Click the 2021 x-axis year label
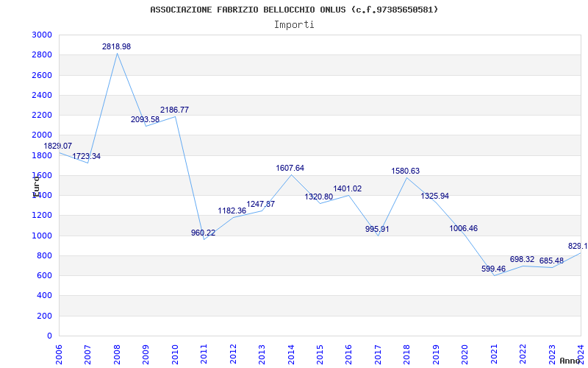Image resolution: width=588 pixels, height=368 pixels. [494, 353]
